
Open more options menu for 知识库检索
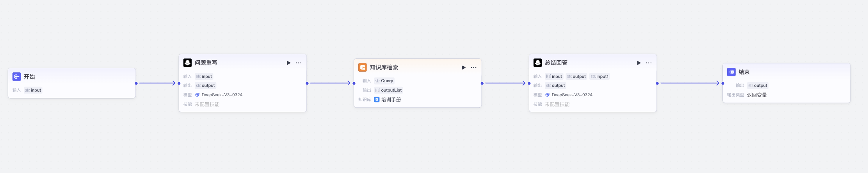[473, 67]
